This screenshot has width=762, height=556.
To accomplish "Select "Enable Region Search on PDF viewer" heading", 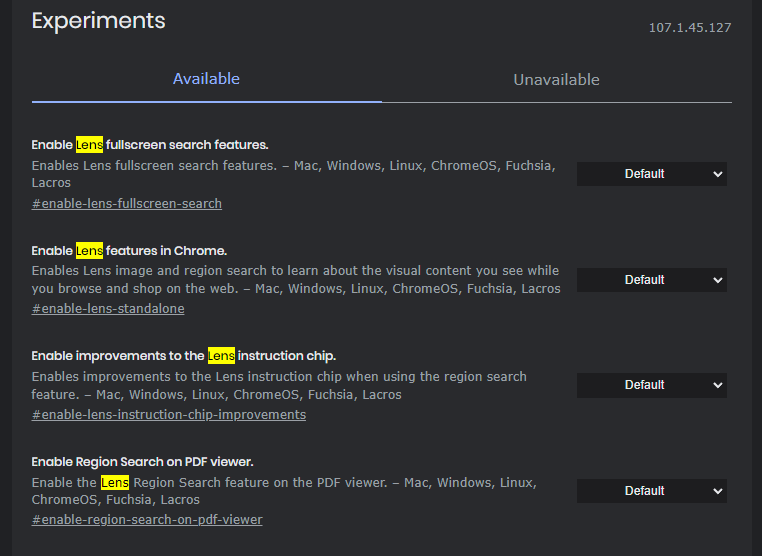I will 142,462.
